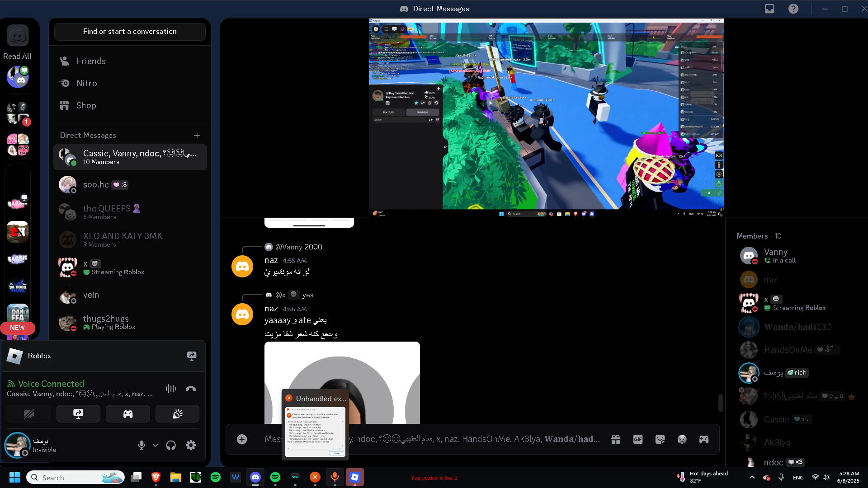868x488 pixels.
Task: Click the NEW unread indicator button
Action: click(x=17, y=328)
